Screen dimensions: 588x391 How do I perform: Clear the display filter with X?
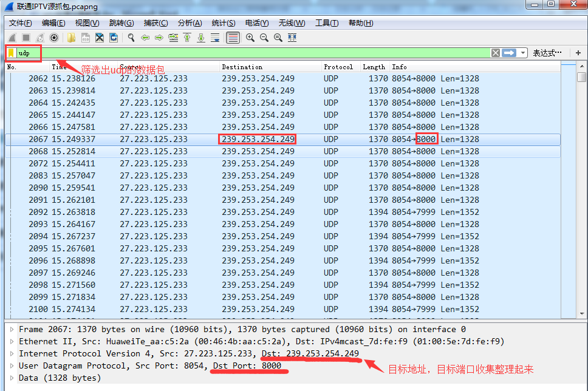coord(496,53)
